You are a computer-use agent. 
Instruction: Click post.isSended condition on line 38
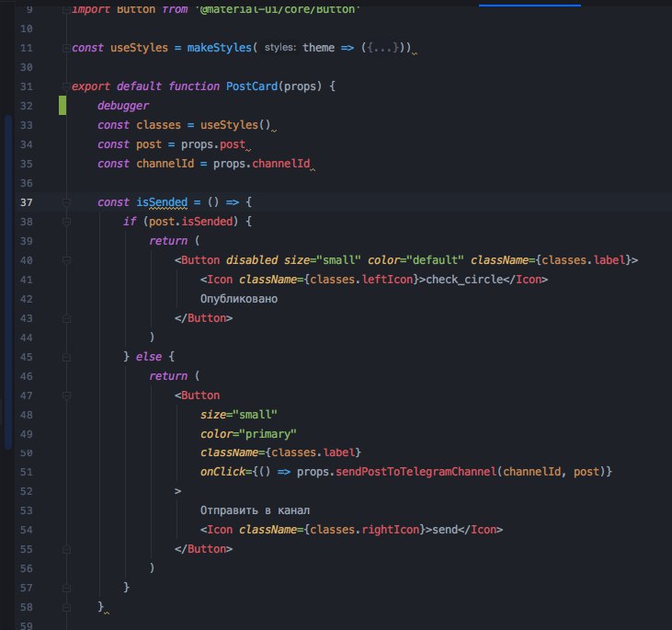190,222
